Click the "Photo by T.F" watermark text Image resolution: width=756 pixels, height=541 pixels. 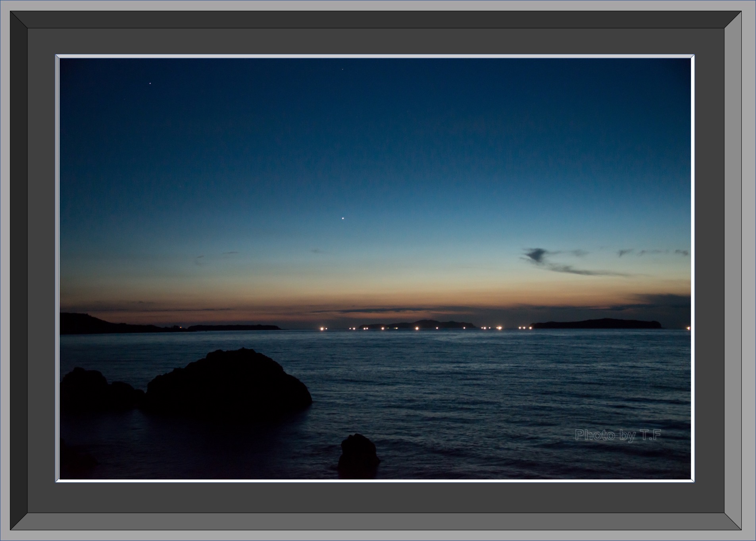coord(617,435)
